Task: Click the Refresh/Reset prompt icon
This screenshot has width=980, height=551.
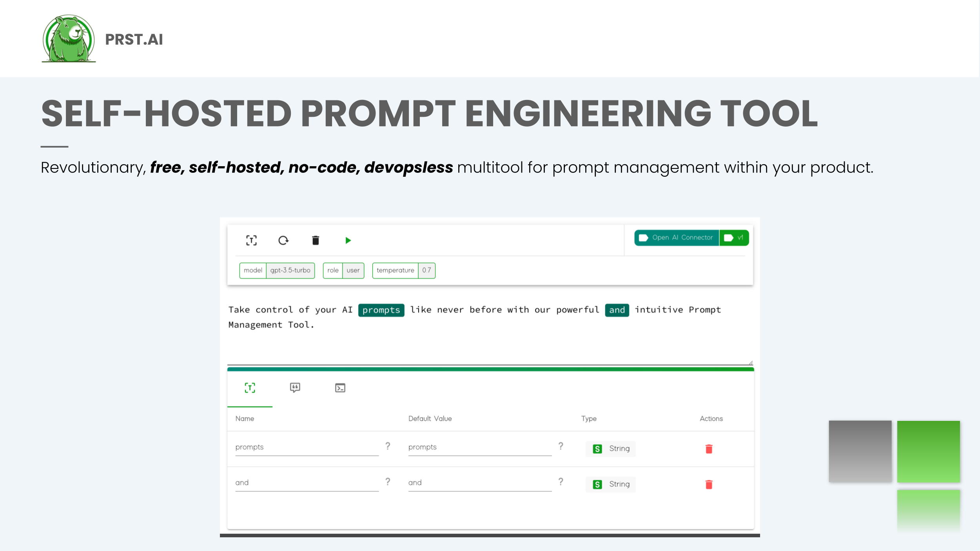Action: (x=283, y=240)
